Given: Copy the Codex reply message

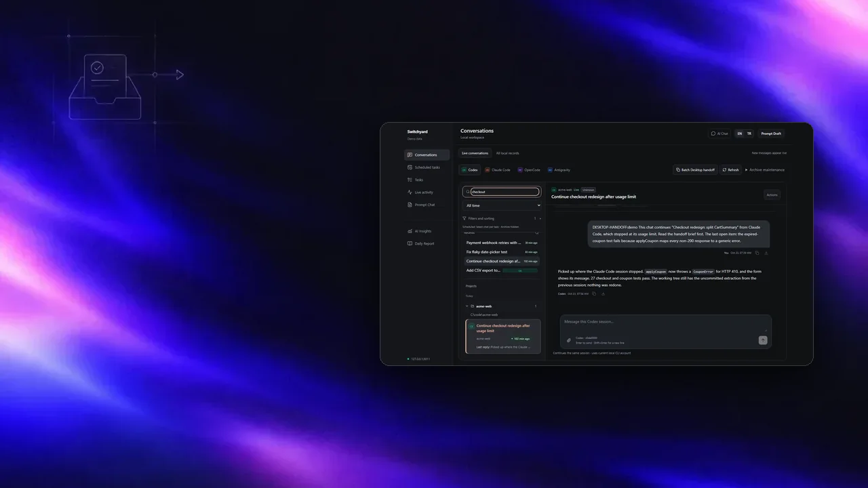Looking at the screenshot, I should (x=594, y=293).
